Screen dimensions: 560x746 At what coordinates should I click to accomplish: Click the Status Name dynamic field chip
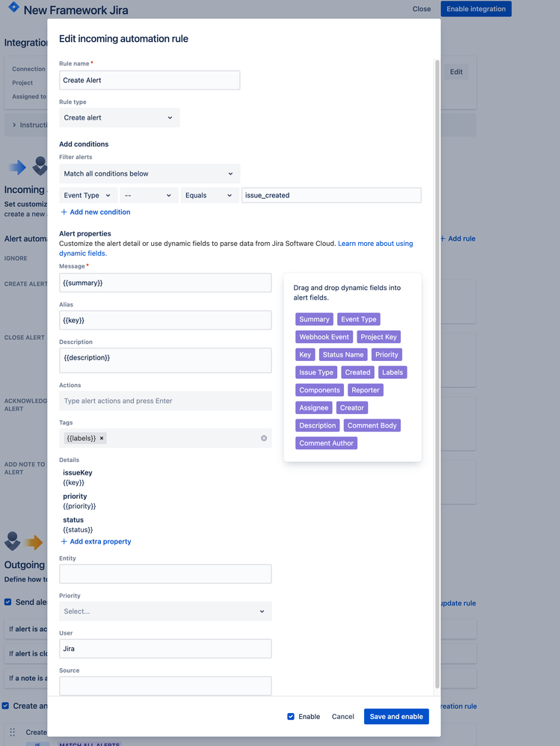pyautogui.click(x=343, y=354)
